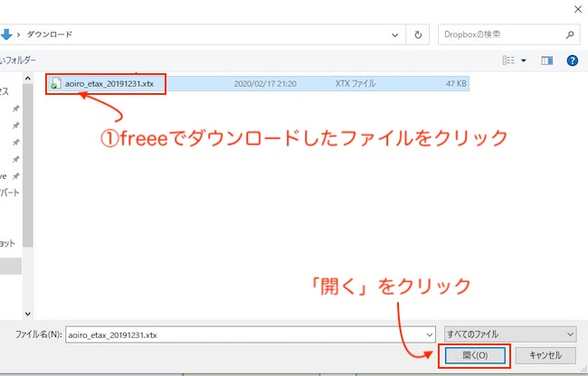This screenshot has width=588, height=376.
Task: Open the すべてのファイル file type dropdown
Action: (568, 334)
